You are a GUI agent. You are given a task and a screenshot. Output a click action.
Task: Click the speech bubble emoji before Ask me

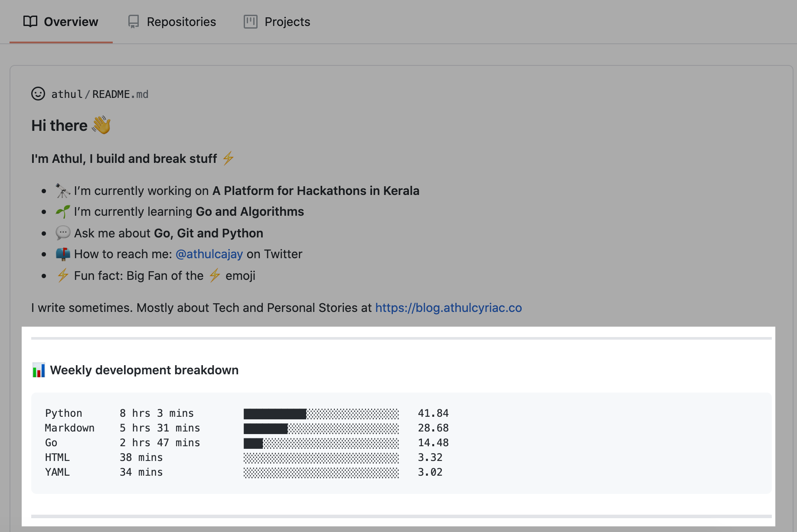tap(62, 233)
